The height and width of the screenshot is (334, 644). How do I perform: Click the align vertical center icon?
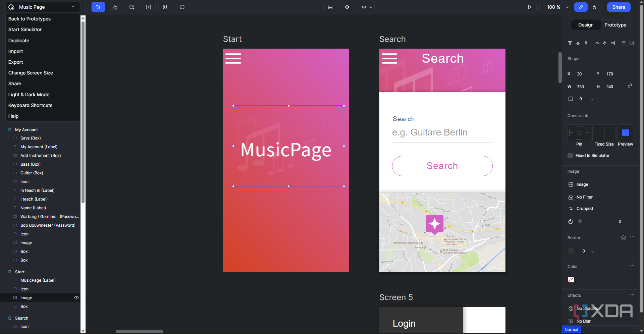(x=578, y=43)
